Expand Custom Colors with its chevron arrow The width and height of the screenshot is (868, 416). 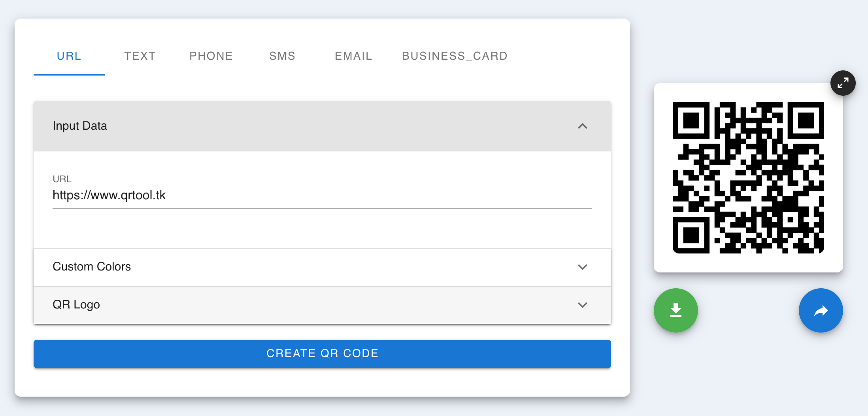pos(583,267)
